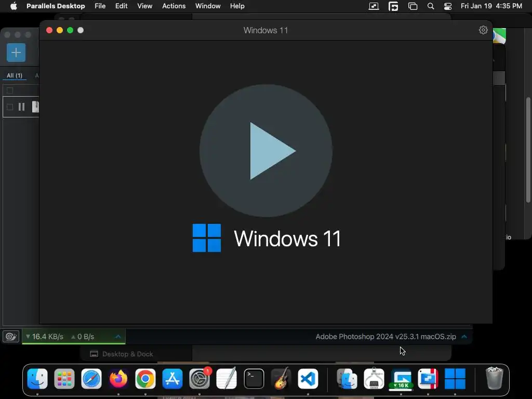Click the arrow-window status icon in menu bar
The image size is (532, 399).
393,6
